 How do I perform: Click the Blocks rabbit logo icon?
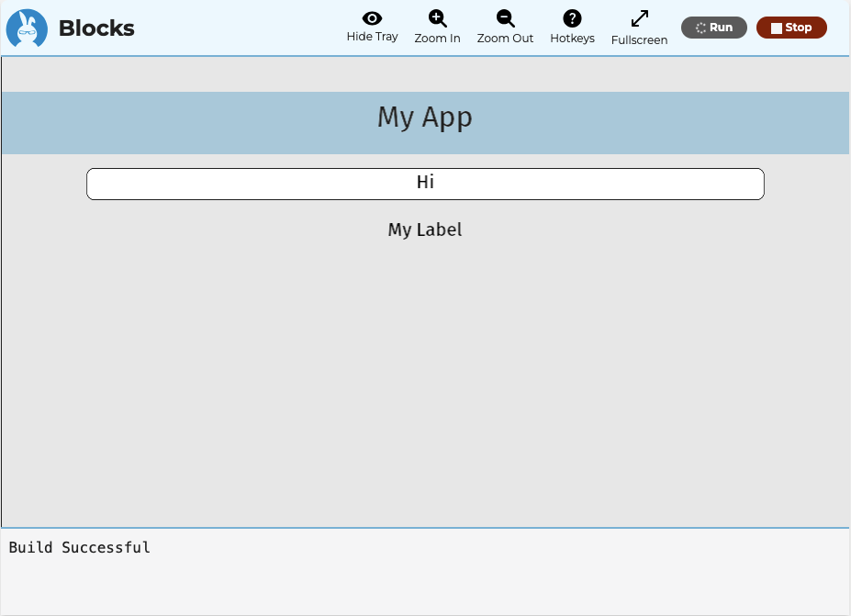27,28
